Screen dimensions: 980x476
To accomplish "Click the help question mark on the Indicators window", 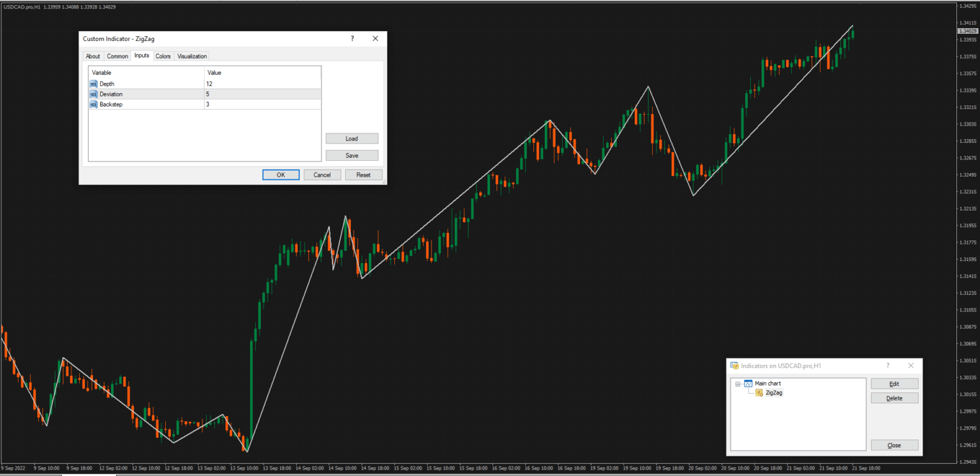I will 887,366.
